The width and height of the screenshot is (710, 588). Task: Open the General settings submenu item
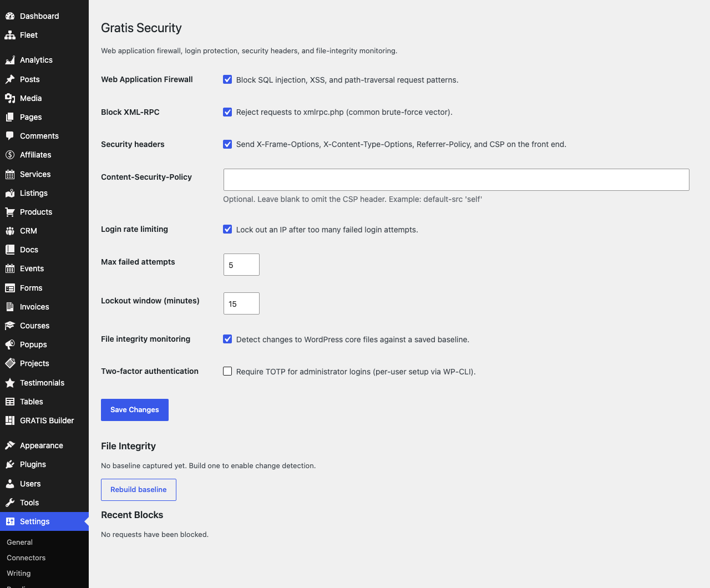pos(20,543)
